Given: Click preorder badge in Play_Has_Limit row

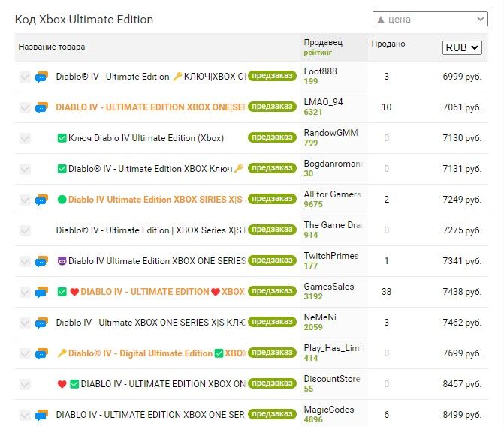Looking at the screenshot, I should click(x=272, y=353).
